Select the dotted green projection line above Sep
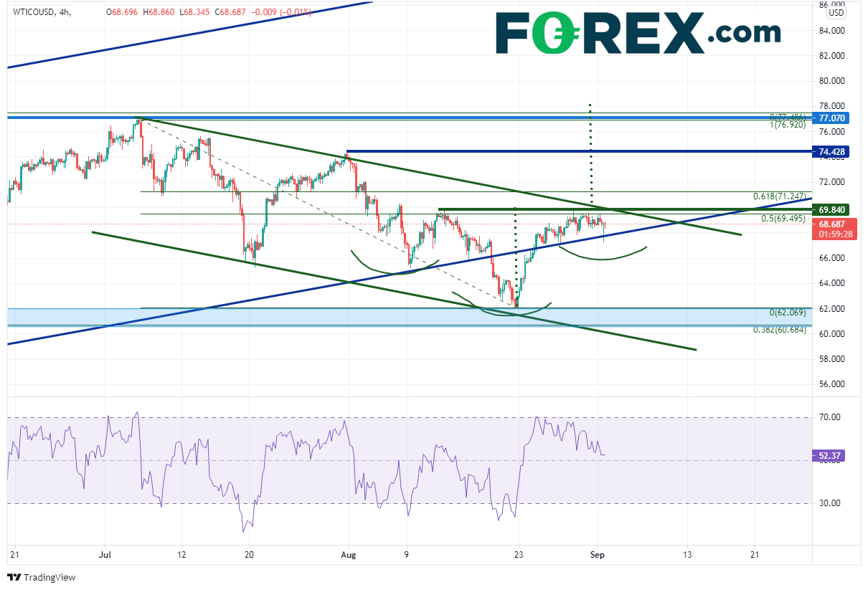This screenshot has height=590, width=868. 590,151
